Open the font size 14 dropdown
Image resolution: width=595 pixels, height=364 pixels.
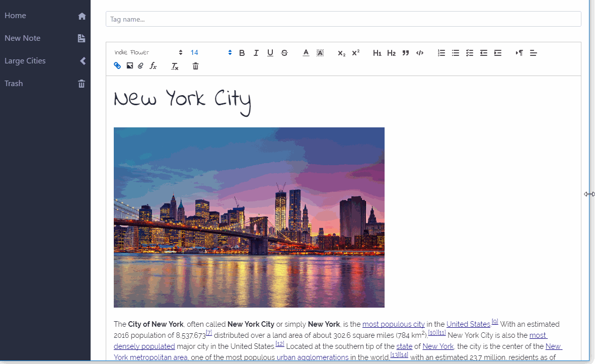[x=211, y=53]
